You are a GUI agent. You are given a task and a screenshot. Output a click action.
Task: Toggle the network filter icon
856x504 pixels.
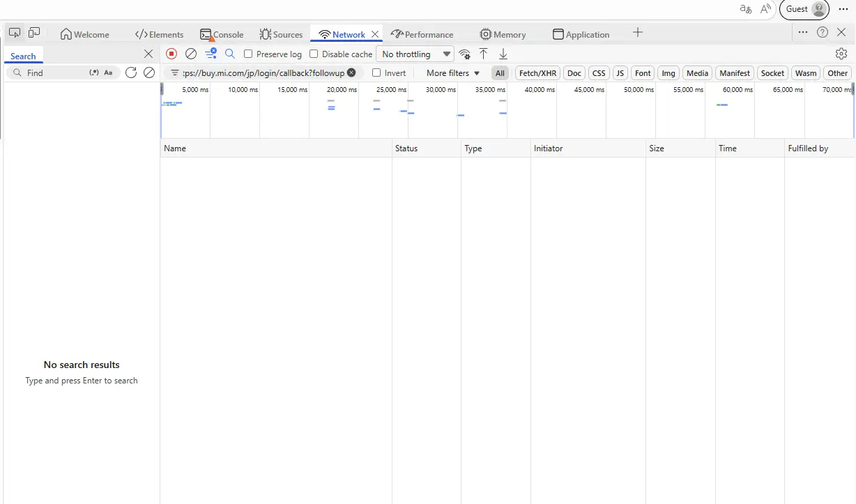click(x=211, y=54)
